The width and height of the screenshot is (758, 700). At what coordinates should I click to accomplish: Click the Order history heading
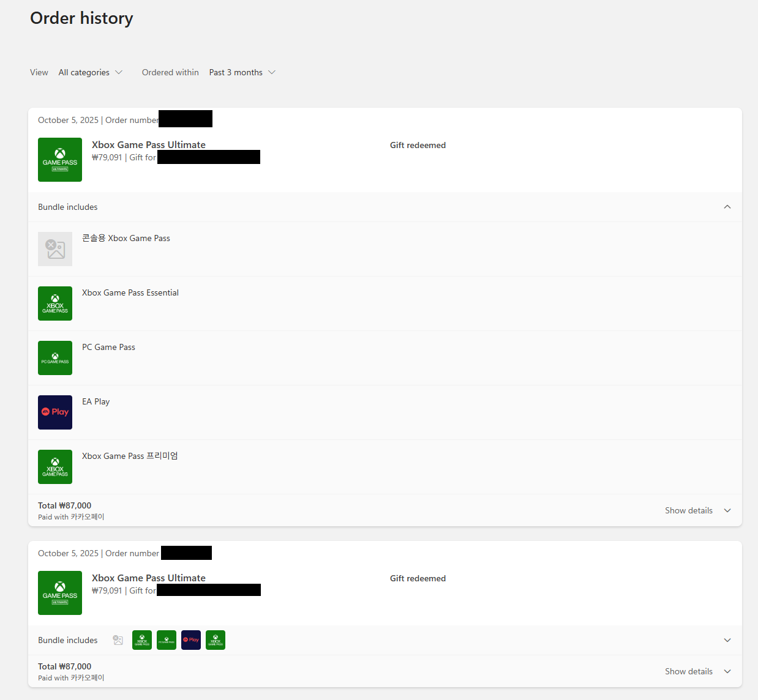(x=81, y=18)
